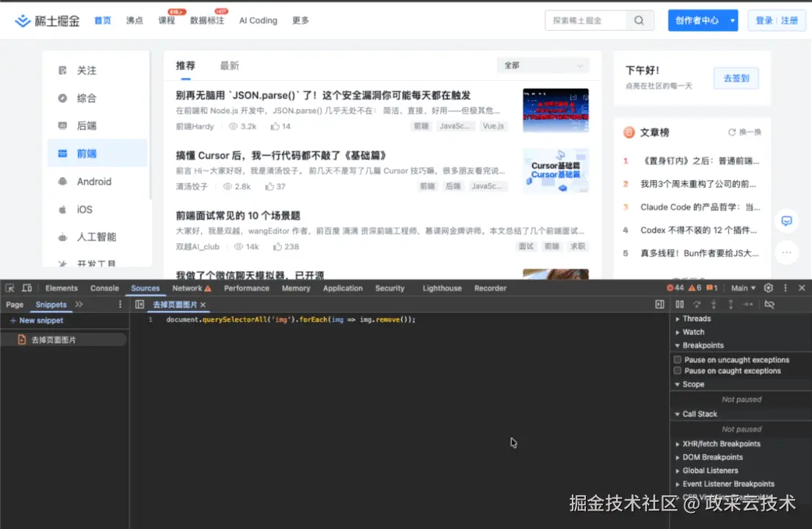Screen dimensions: 812x529
Task: Open the Cursor基础篇 article thumbnail
Action: (x=556, y=170)
